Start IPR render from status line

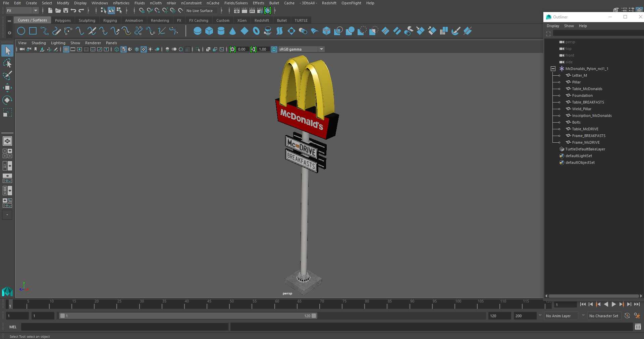click(x=252, y=11)
